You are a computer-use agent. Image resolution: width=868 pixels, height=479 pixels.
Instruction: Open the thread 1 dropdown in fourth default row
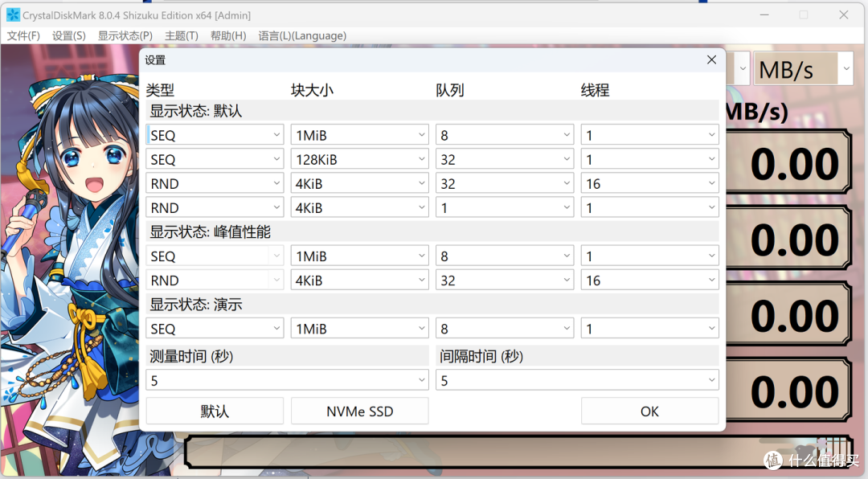tap(650, 207)
